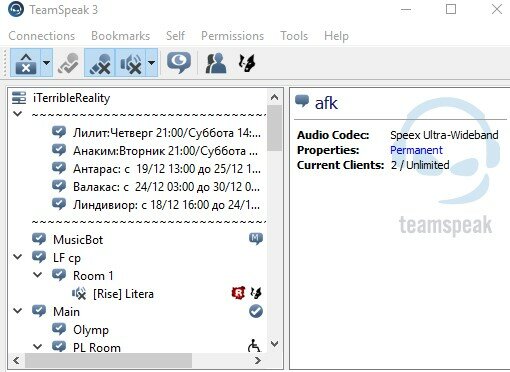Click the channel icon next to Валакас
The image size is (510, 372).
(x=59, y=186)
